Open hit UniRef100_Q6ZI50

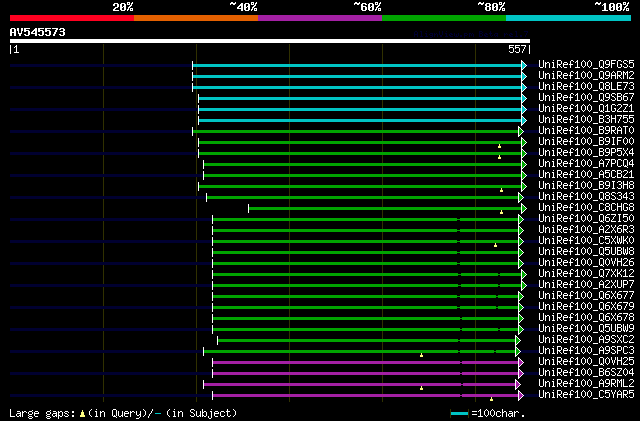click(586, 219)
